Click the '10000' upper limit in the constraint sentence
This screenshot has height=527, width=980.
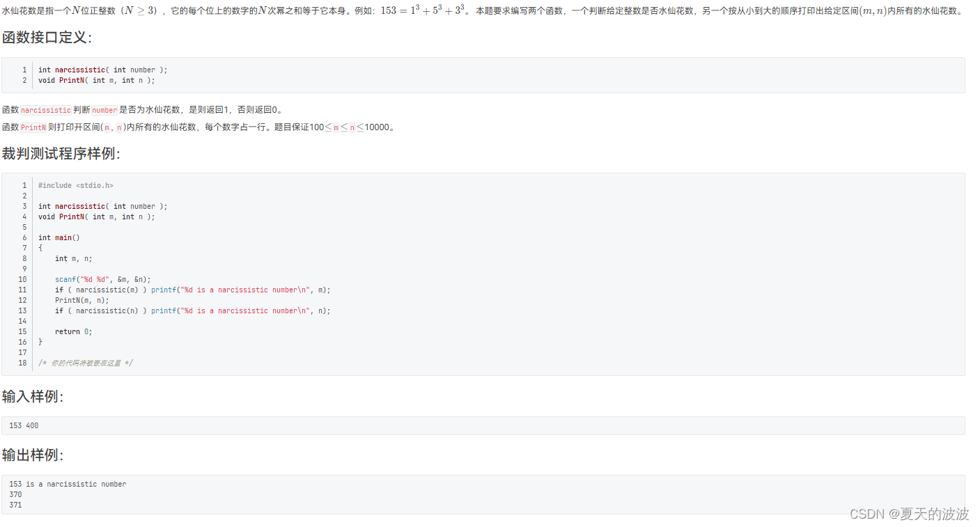point(377,127)
